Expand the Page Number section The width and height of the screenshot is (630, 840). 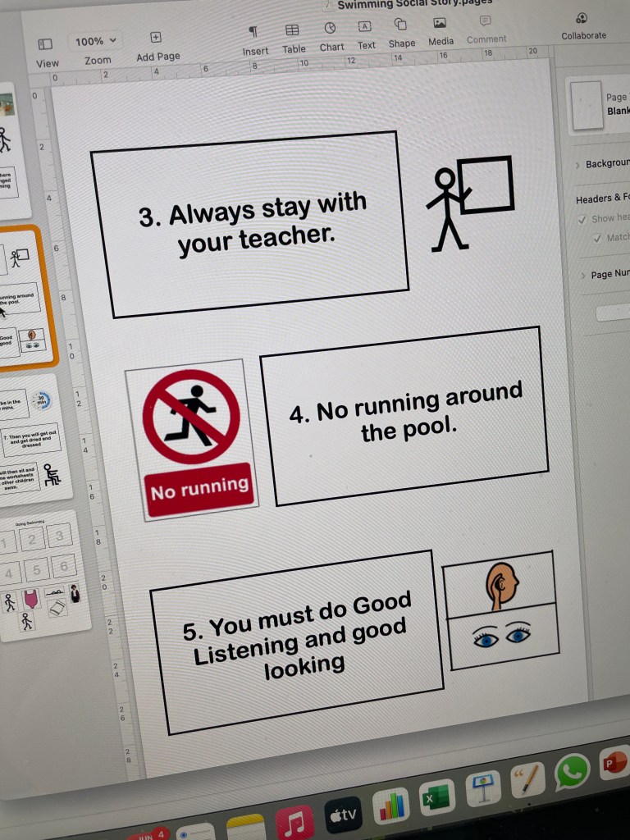(582, 275)
